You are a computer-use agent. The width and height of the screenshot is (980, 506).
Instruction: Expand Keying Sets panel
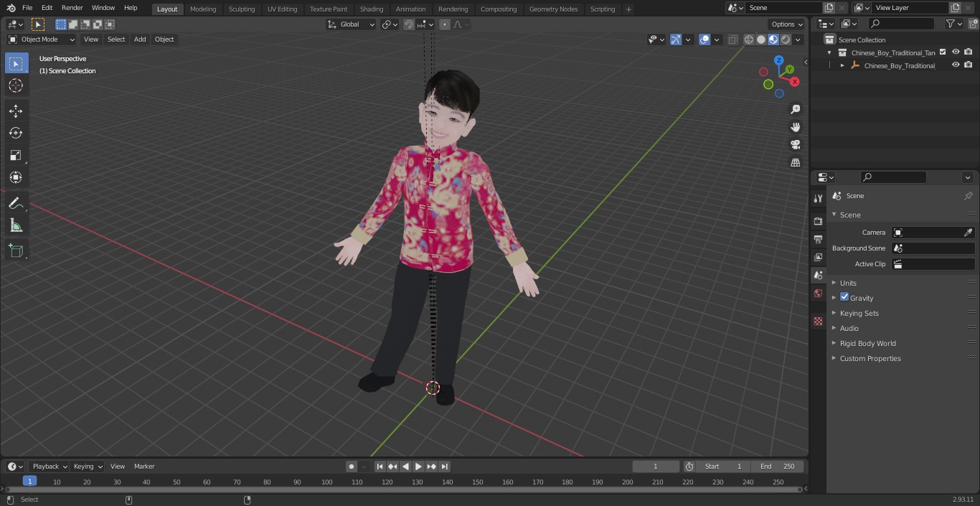(859, 313)
